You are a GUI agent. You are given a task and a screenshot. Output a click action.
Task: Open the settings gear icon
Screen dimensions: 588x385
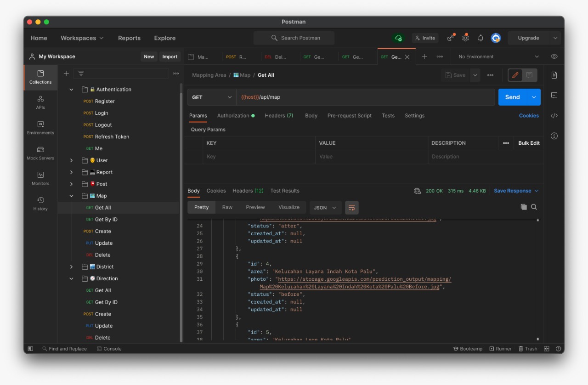click(465, 38)
